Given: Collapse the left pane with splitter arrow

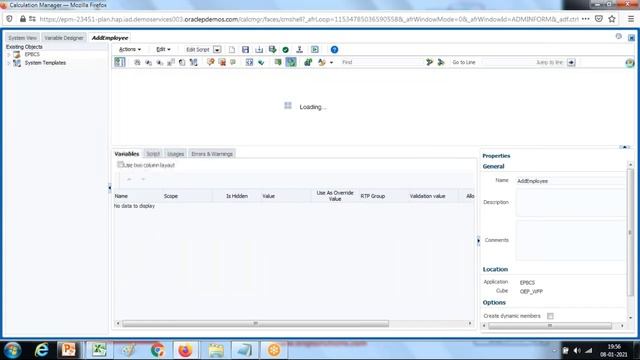Looking at the screenshot, I should 109,188.
